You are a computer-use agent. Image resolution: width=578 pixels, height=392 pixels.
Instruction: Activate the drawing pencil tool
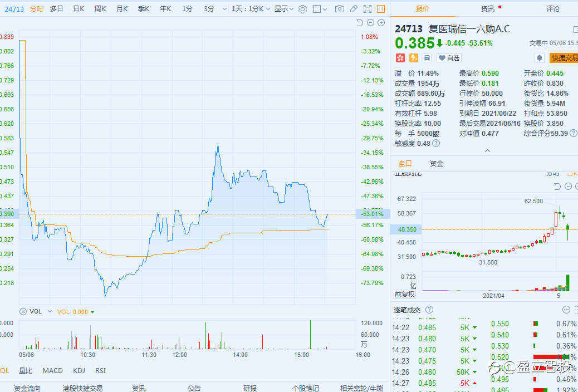[x=354, y=9]
